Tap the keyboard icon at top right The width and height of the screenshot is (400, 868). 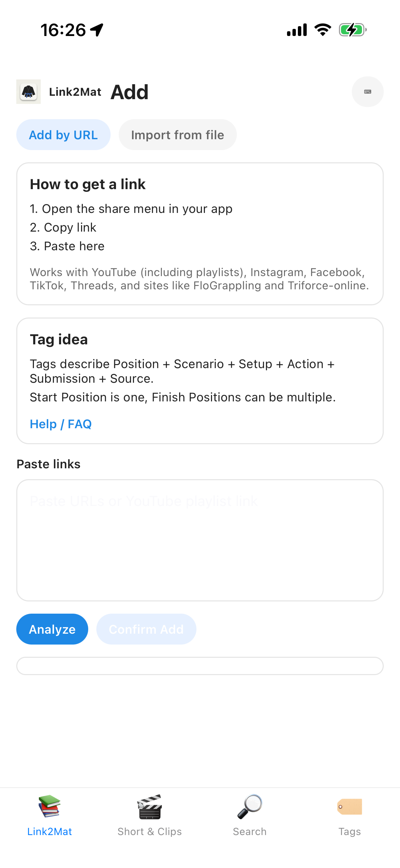[x=367, y=92]
